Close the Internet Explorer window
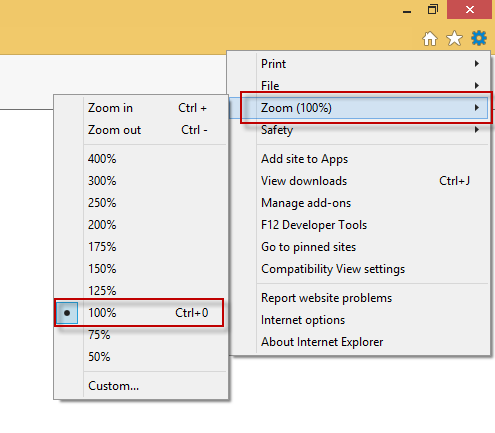 pos(470,9)
